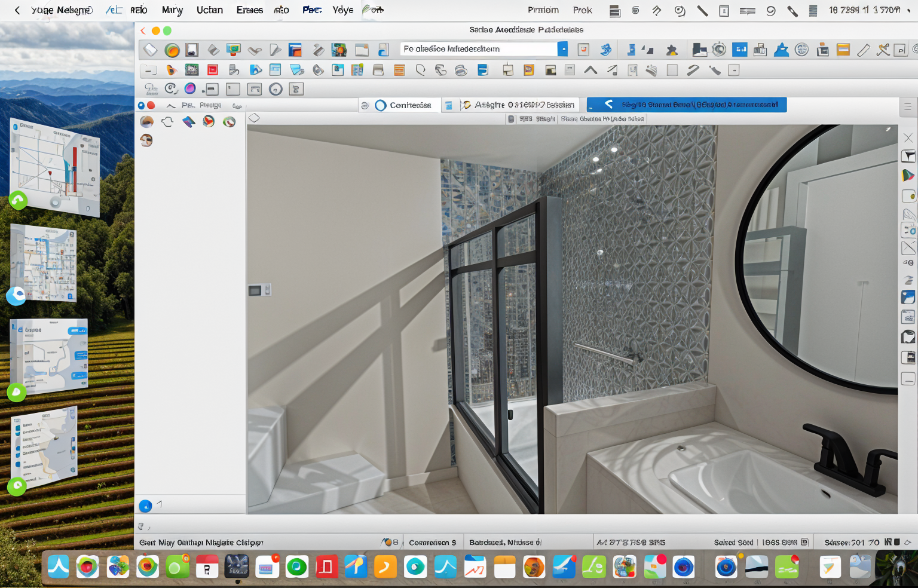Toggle the blue circle indicator at left panel bottom
This screenshot has height=588, width=918.
[x=145, y=506]
